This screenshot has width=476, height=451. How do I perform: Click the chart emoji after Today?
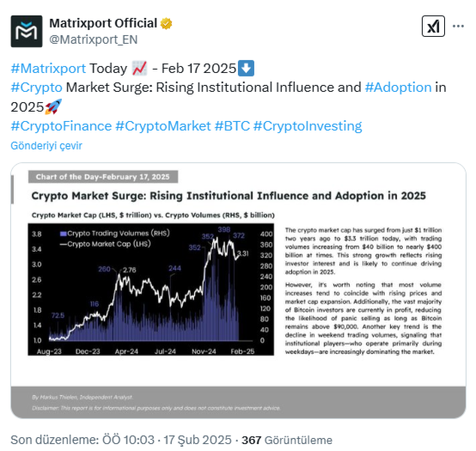pos(140,68)
